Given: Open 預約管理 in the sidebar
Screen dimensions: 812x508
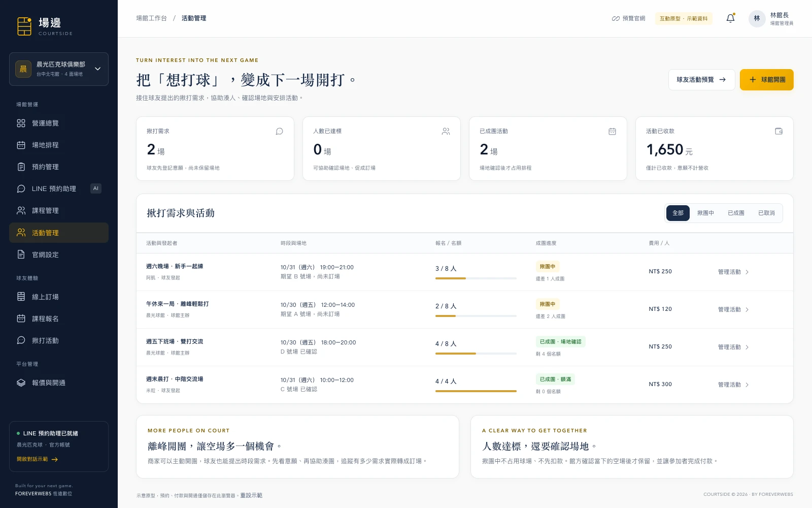Looking at the screenshot, I should 59,167.
